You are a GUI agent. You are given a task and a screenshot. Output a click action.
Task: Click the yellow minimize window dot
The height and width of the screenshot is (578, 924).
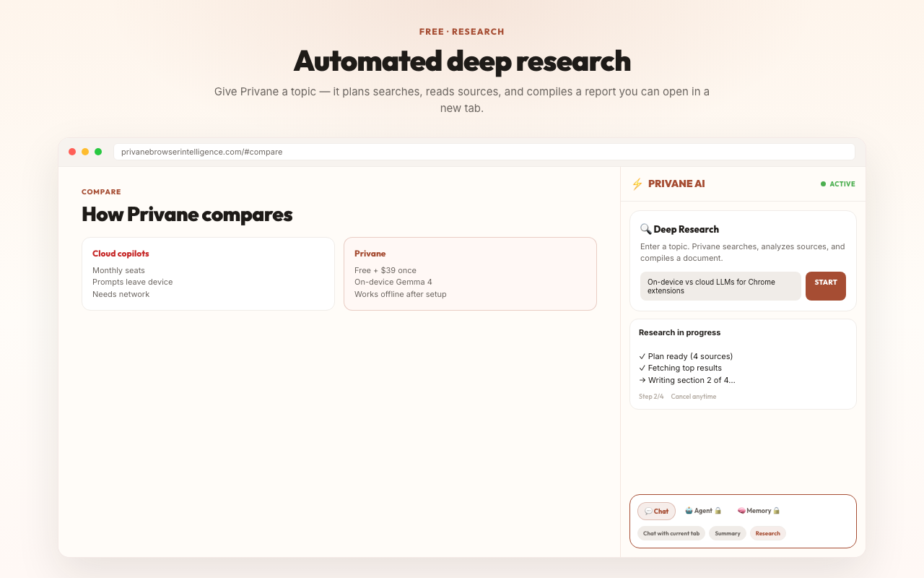click(x=85, y=152)
